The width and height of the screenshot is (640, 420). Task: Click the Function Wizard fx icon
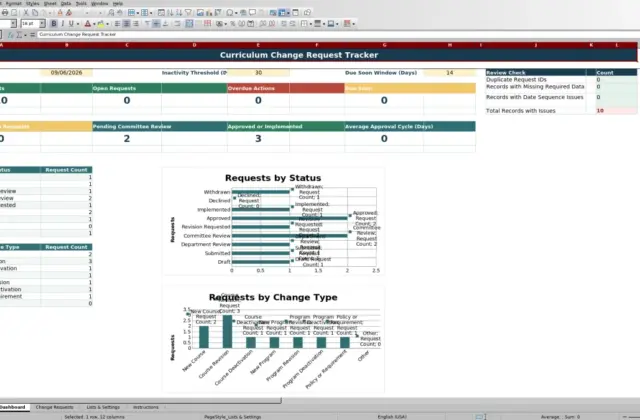(x=11, y=35)
